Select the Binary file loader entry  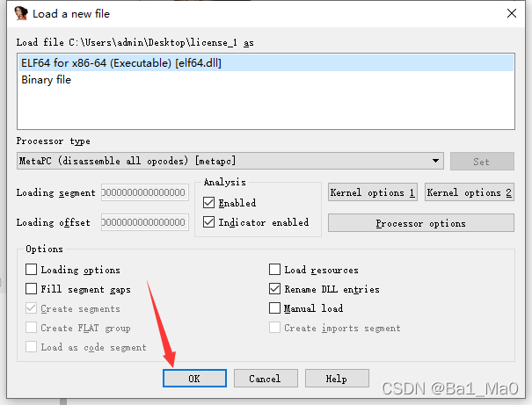(x=46, y=80)
